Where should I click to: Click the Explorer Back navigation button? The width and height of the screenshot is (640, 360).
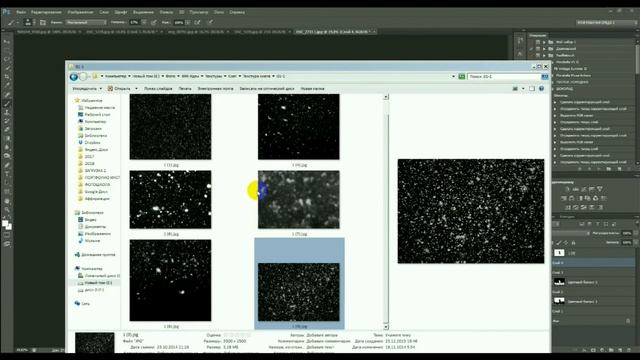74,76
